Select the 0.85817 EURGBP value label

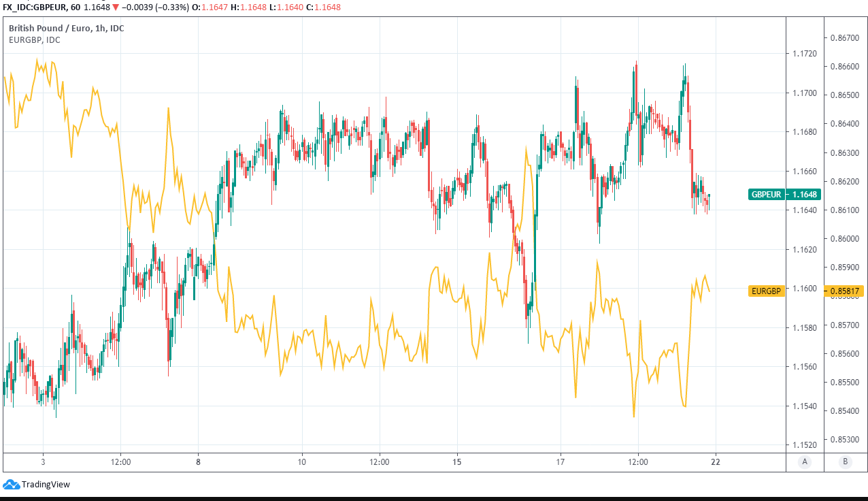tap(844, 291)
